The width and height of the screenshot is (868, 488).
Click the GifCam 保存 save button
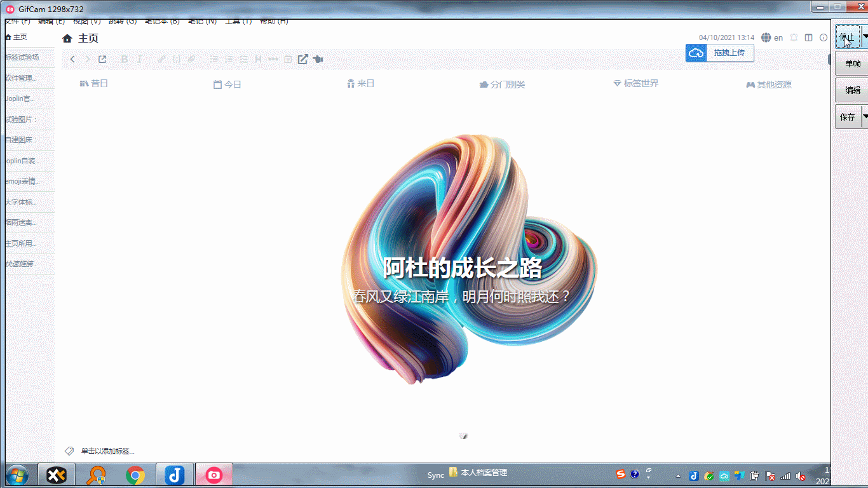tap(848, 117)
